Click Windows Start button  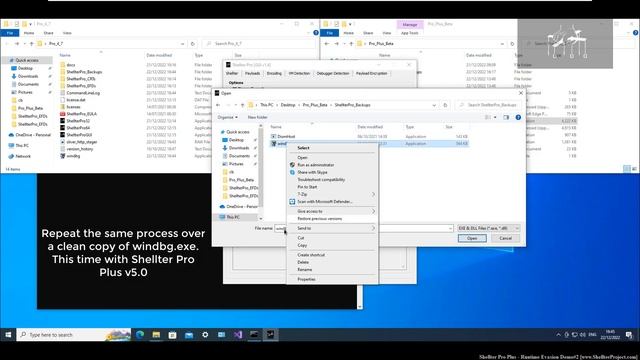(8, 335)
